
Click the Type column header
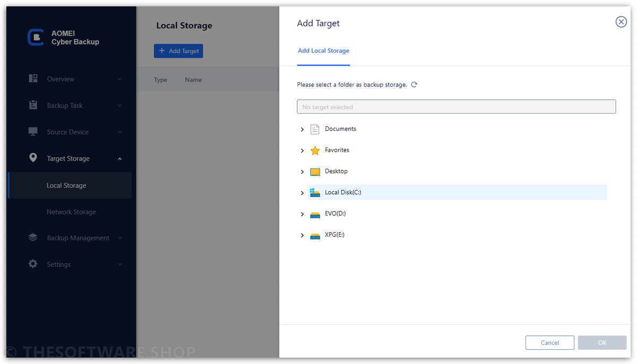point(160,80)
